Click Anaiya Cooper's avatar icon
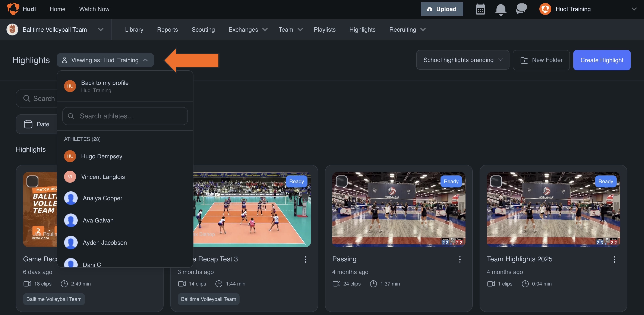 click(71, 198)
